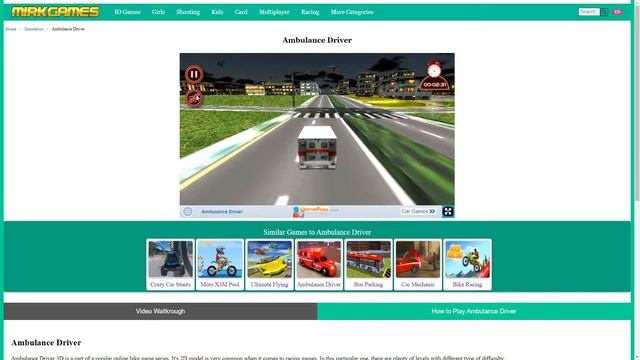Open the Multiplayer category
The width and height of the screenshot is (640, 360).
point(274,12)
